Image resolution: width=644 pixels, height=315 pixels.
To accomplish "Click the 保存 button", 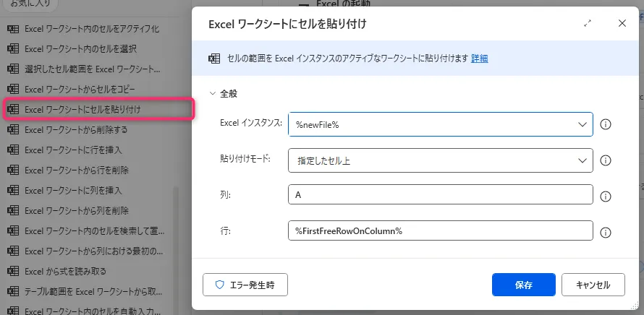I will (x=523, y=285).
